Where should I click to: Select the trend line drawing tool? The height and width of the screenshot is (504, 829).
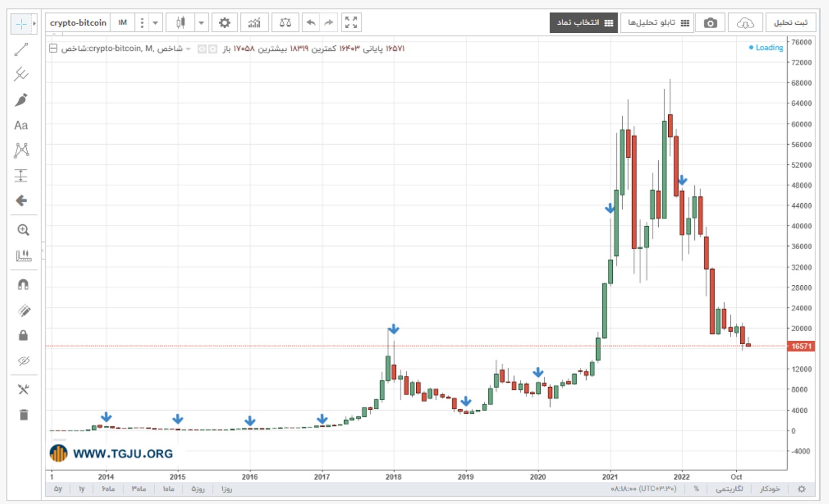click(21, 49)
